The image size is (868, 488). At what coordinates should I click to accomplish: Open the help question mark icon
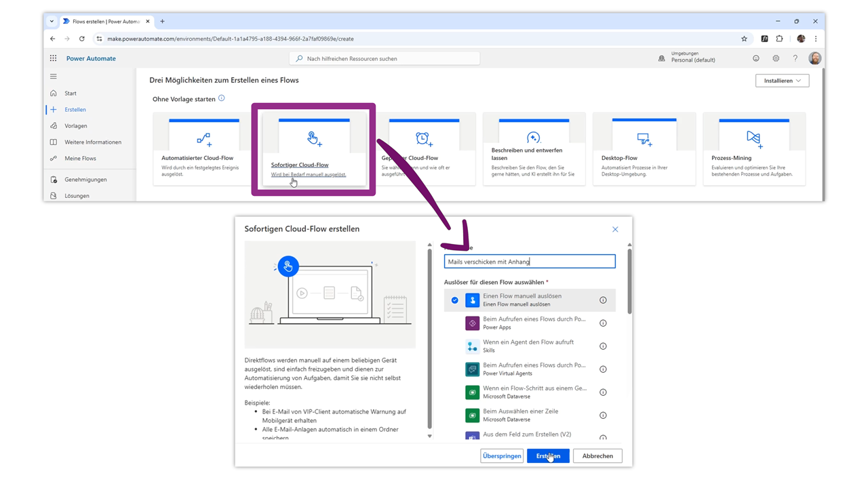click(795, 58)
